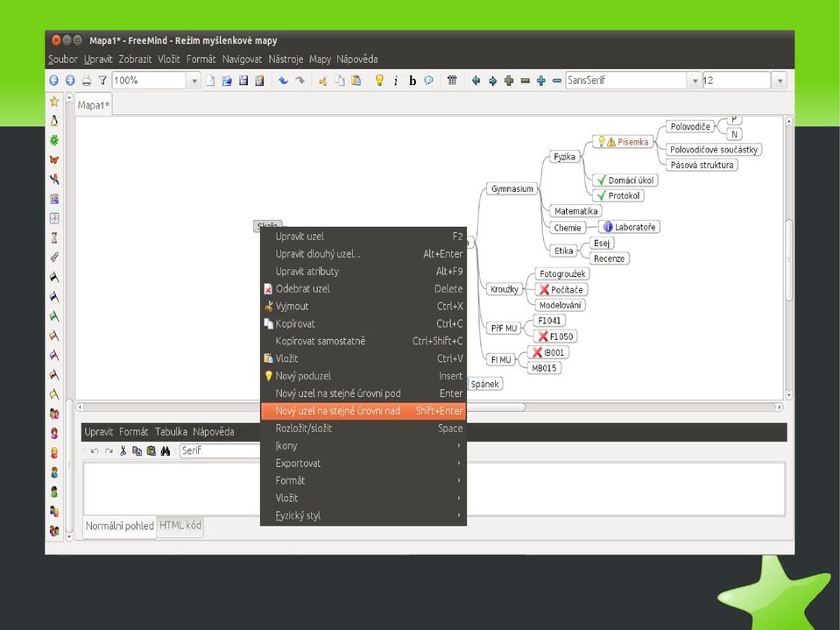Image resolution: width=840 pixels, height=630 pixels.
Task: Click the main toolbar redo arrow
Action: pyautogui.click(x=300, y=81)
